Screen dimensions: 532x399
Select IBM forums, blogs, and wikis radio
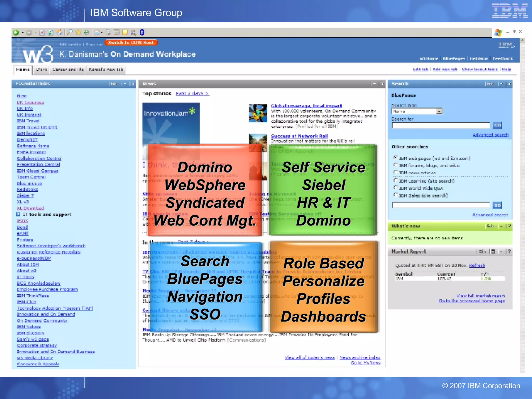click(395, 165)
